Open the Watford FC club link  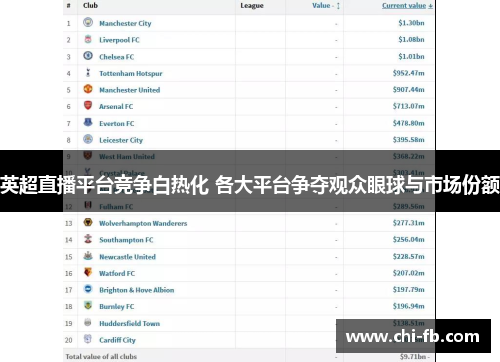point(117,273)
